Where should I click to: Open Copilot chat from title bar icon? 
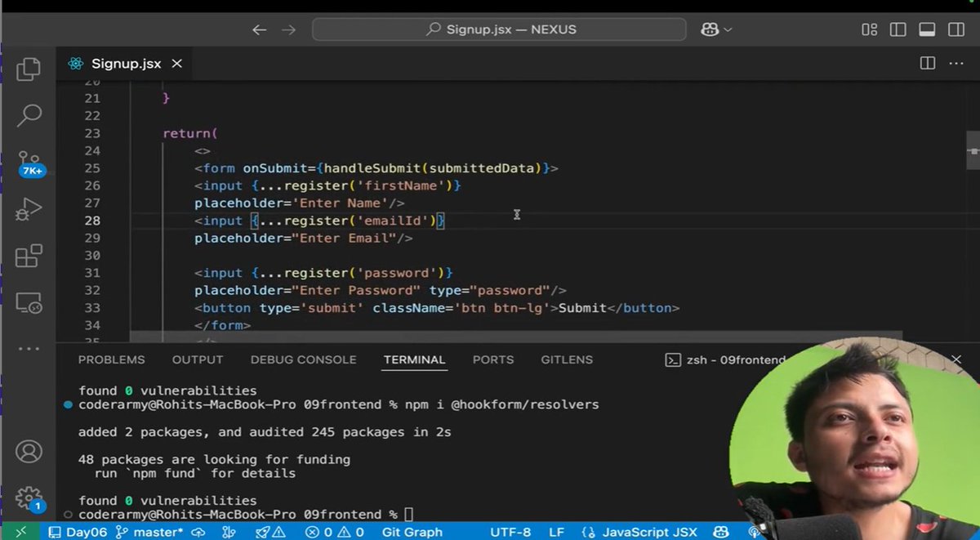tap(708, 29)
